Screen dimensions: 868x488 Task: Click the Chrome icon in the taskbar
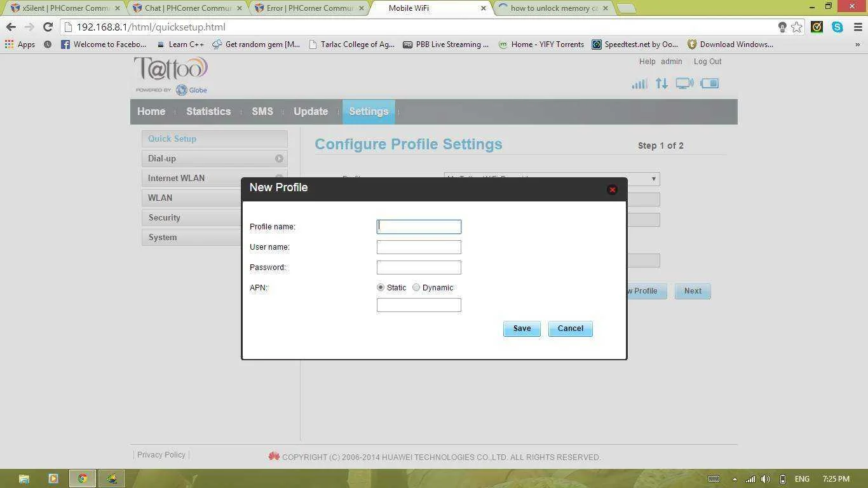(82, 478)
